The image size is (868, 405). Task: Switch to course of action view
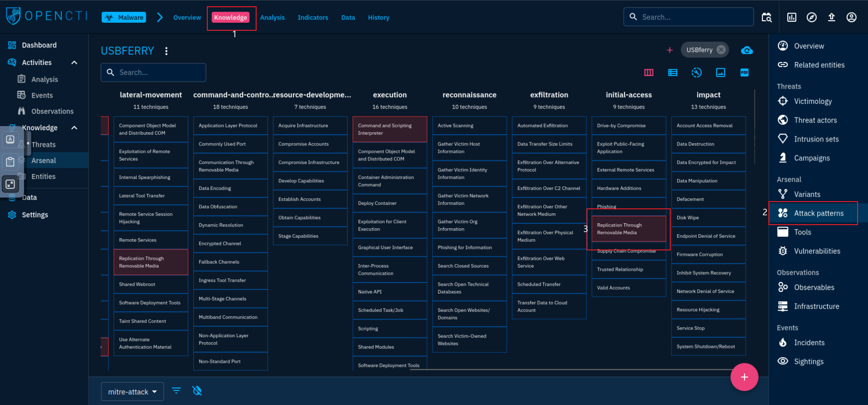[696, 72]
